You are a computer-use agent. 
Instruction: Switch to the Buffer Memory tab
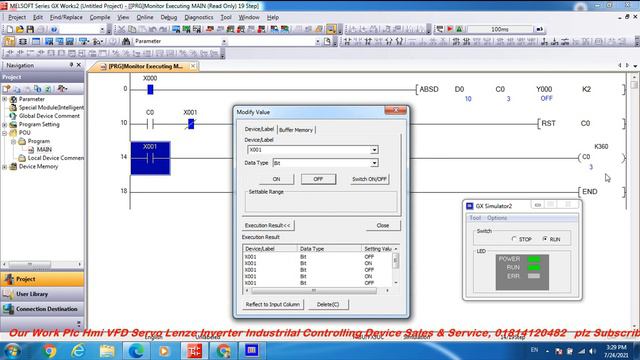(x=296, y=130)
